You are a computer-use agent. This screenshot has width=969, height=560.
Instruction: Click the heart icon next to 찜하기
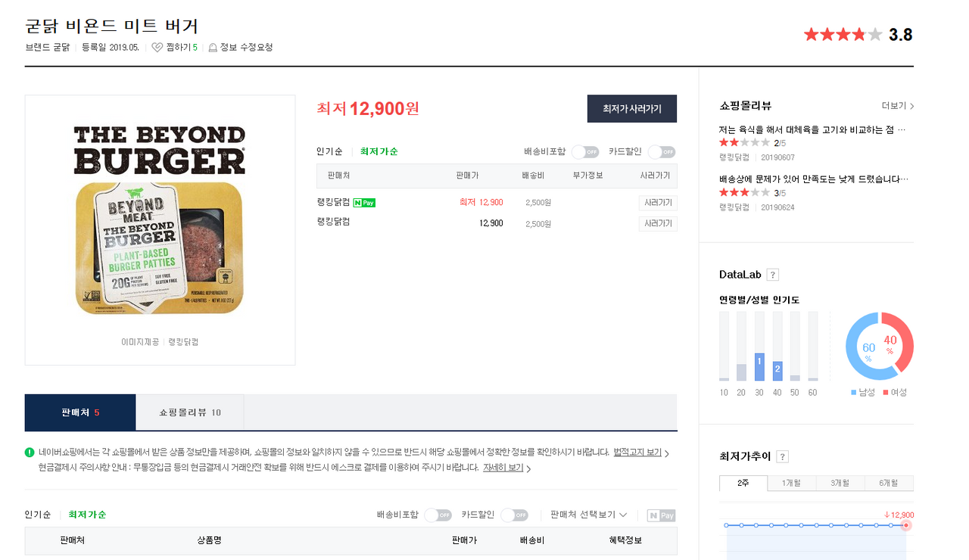pos(157,48)
